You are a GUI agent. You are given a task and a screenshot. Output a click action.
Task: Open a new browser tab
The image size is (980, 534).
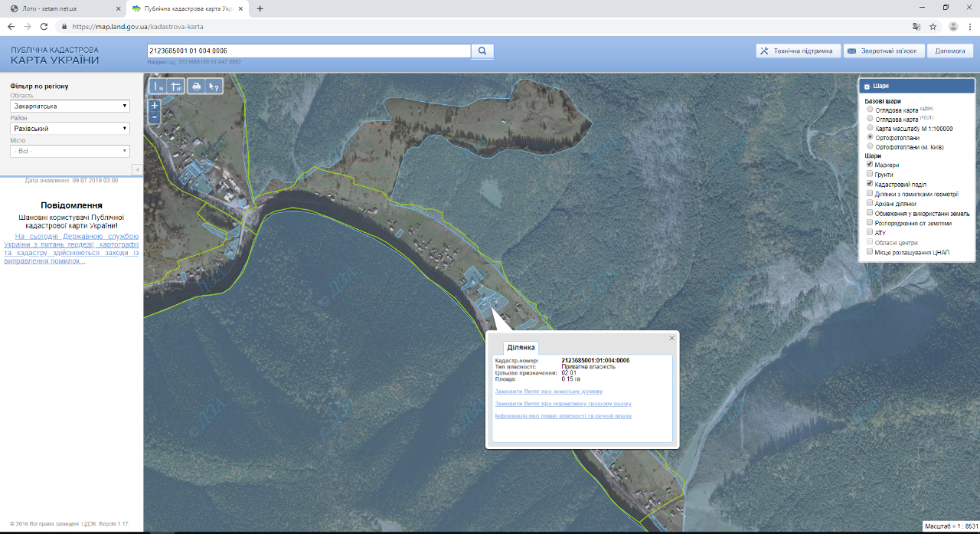pos(260,8)
